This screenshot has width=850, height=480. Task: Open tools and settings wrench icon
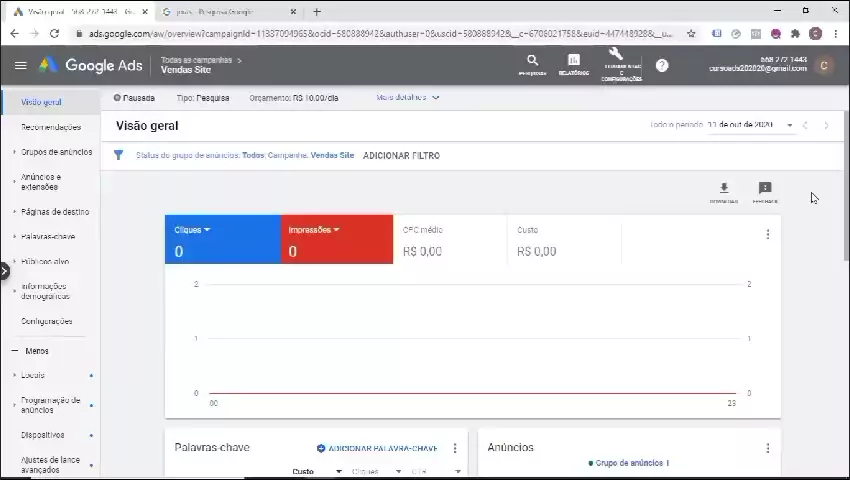[617, 58]
